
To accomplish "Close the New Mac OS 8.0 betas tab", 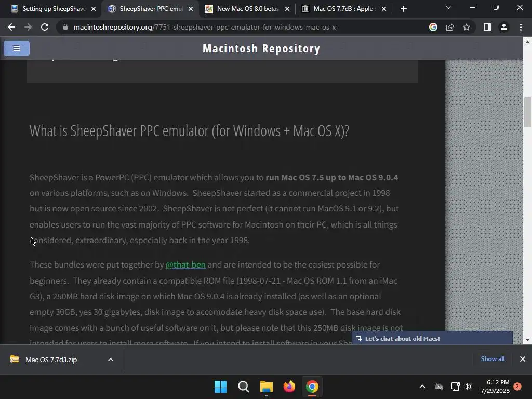I will click(287, 9).
